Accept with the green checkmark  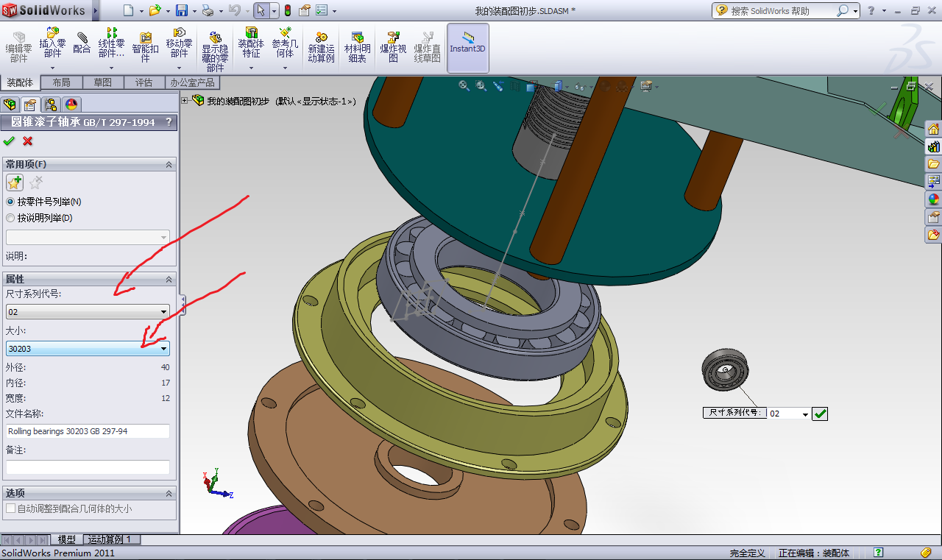click(9, 141)
